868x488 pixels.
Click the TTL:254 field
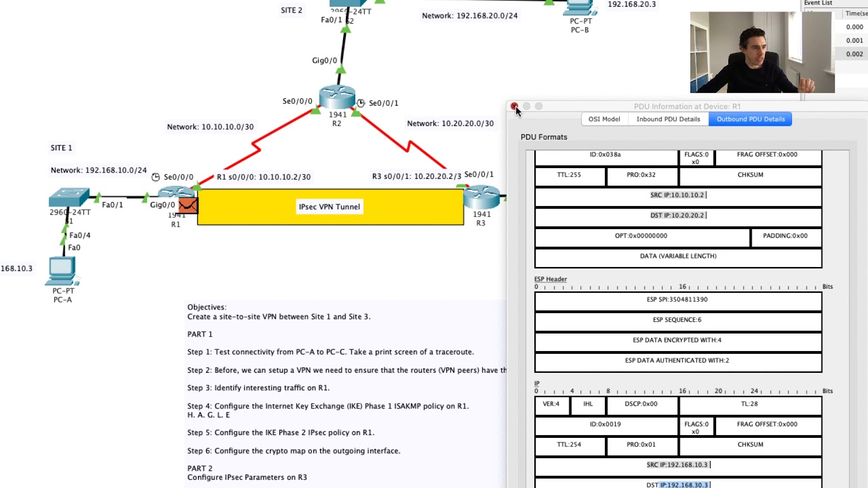tap(570, 445)
